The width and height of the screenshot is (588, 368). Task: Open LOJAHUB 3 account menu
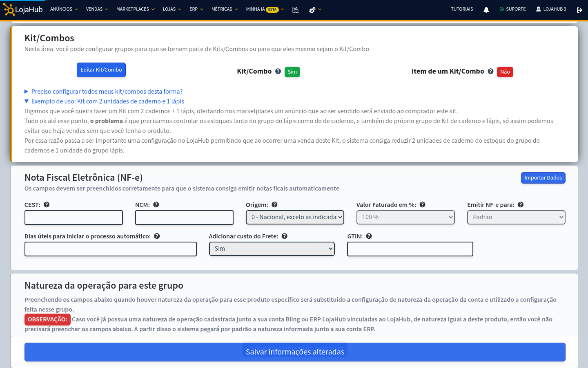pyautogui.click(x=551, y=9)
